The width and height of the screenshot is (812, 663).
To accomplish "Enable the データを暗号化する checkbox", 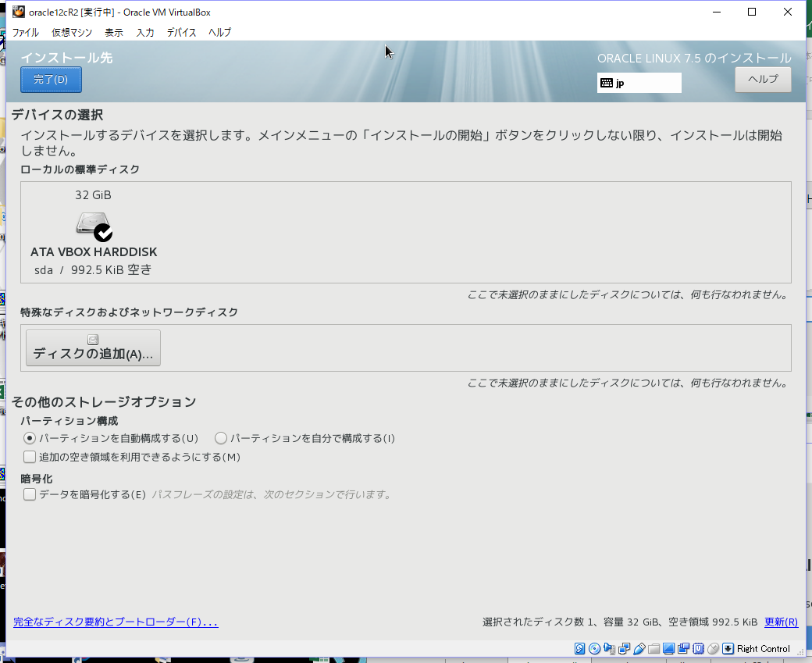I will tap(29, 494).
